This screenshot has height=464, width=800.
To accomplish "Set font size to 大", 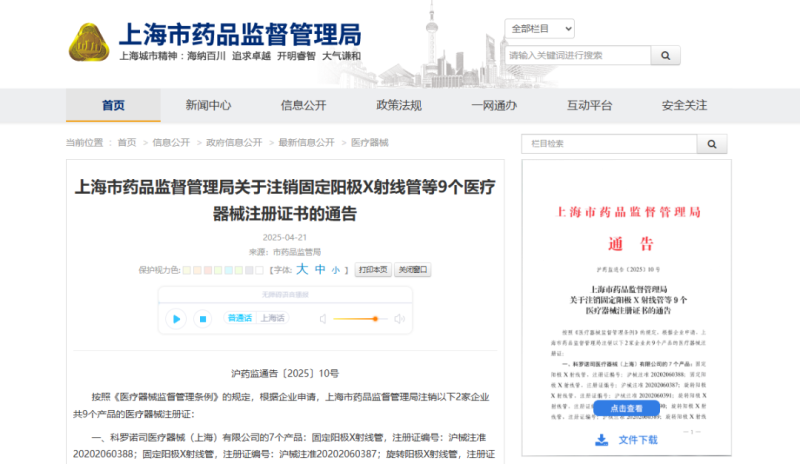I will coord(303,269).
